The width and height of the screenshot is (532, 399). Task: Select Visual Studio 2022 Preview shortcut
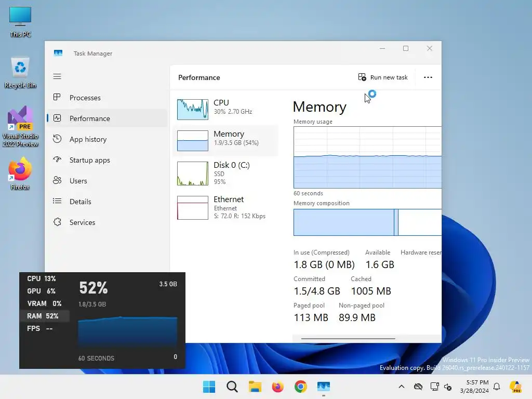click(20, 126)
